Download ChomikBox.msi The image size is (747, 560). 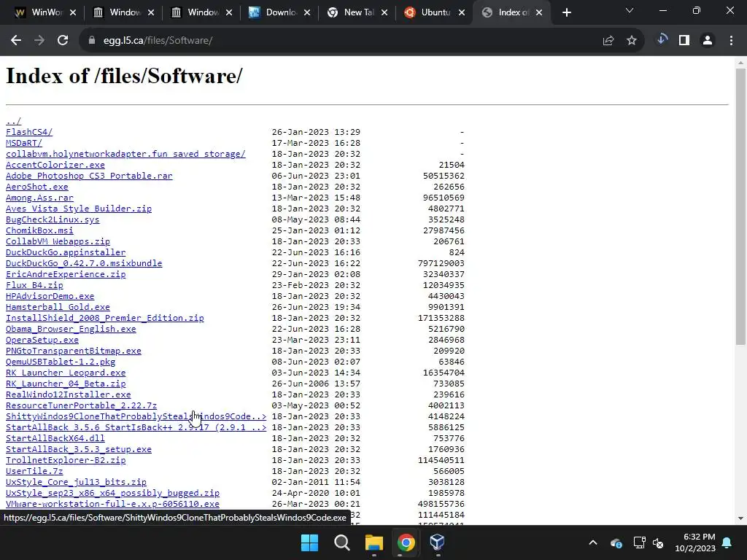coord(39,230)
